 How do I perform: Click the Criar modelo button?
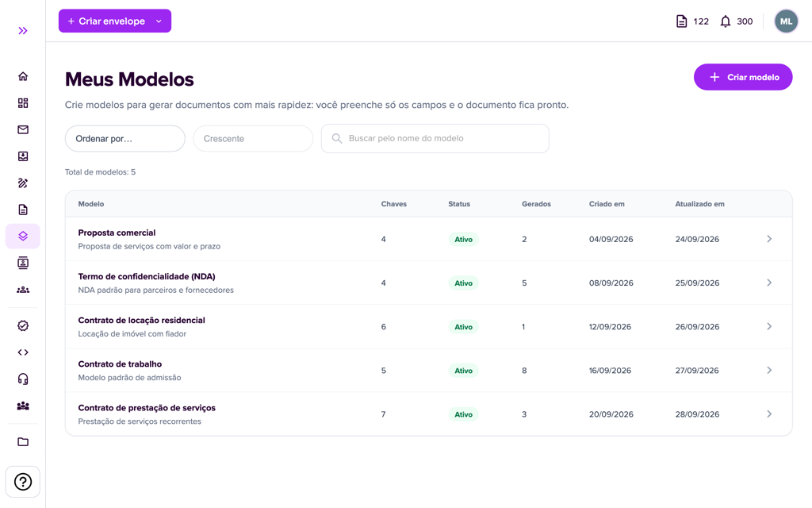coord(743,77)
